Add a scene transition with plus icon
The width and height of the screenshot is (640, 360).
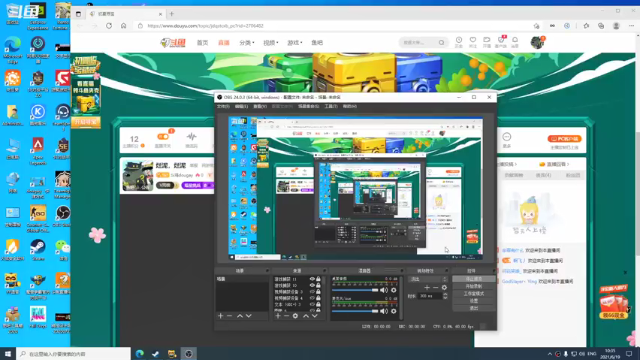point(427,288)
